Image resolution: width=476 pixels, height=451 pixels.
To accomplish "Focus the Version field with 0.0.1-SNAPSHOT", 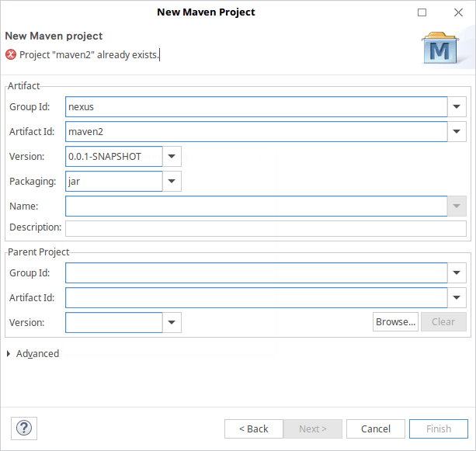I will click(x=114, y=156).
